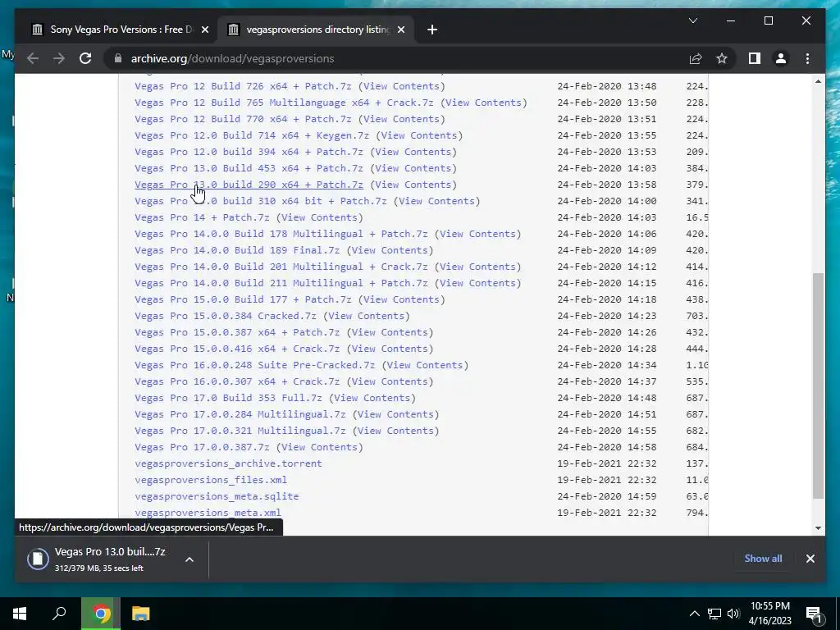The image size is (840, 630).
Task: View Contents of Vegas Pro 17.0.0.321 Multilingual
Action: pyautogui.click(x=395, y=431)
